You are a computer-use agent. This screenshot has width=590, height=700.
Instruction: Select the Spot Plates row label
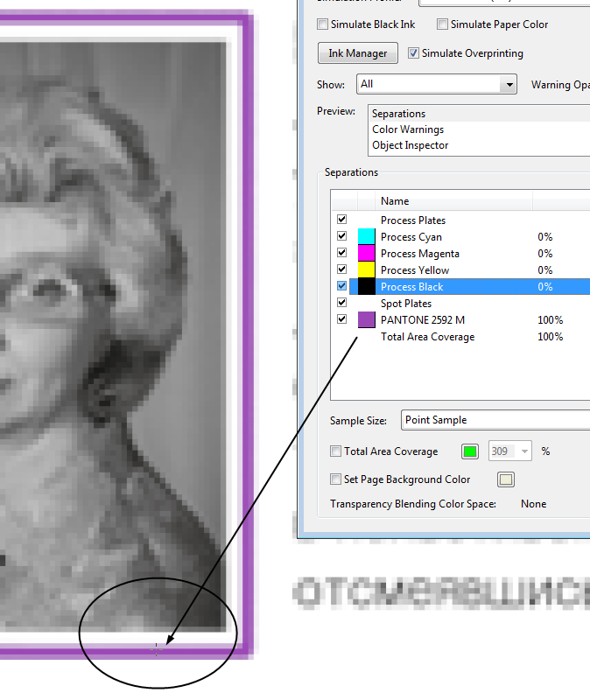pyautogui.click(x=406, y=304)
